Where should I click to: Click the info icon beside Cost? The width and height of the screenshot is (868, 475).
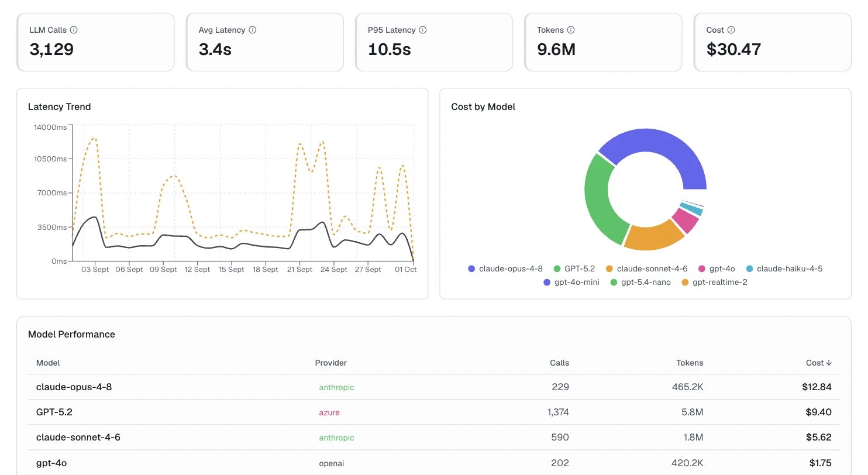click(x=731, y=30)
